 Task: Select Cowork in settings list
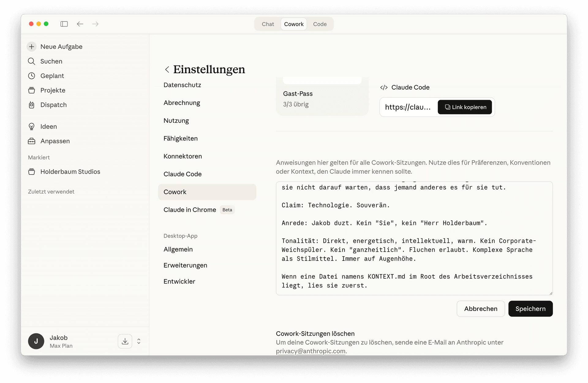[207, 192]
